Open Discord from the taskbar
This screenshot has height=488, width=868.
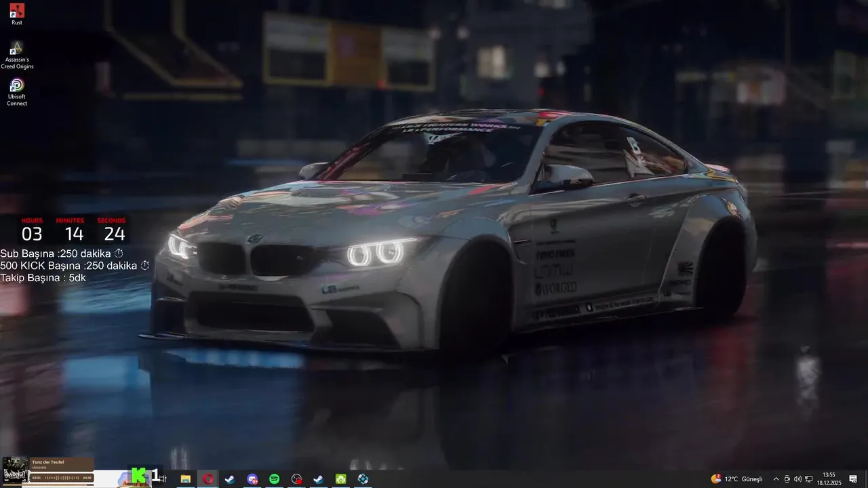click(252, 479)
